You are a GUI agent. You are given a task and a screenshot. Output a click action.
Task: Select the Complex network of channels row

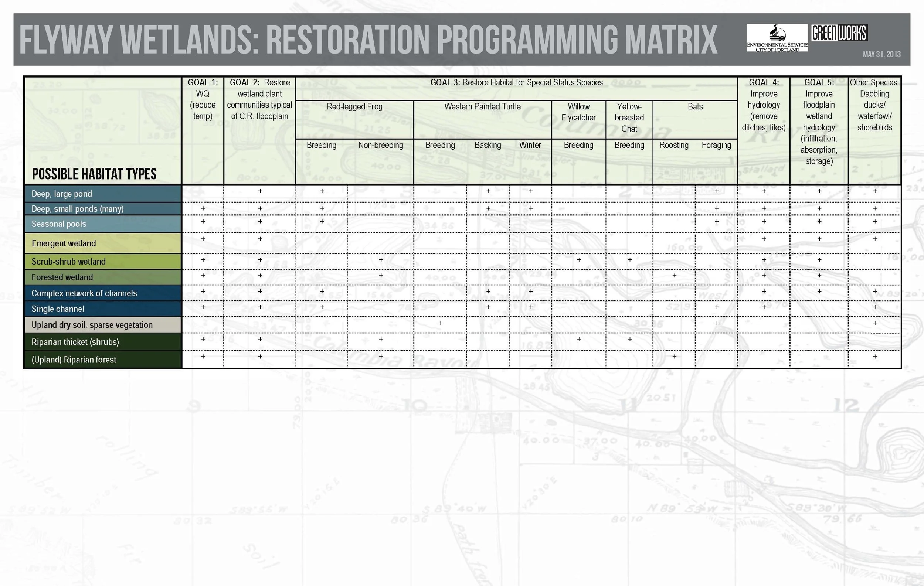84,293
